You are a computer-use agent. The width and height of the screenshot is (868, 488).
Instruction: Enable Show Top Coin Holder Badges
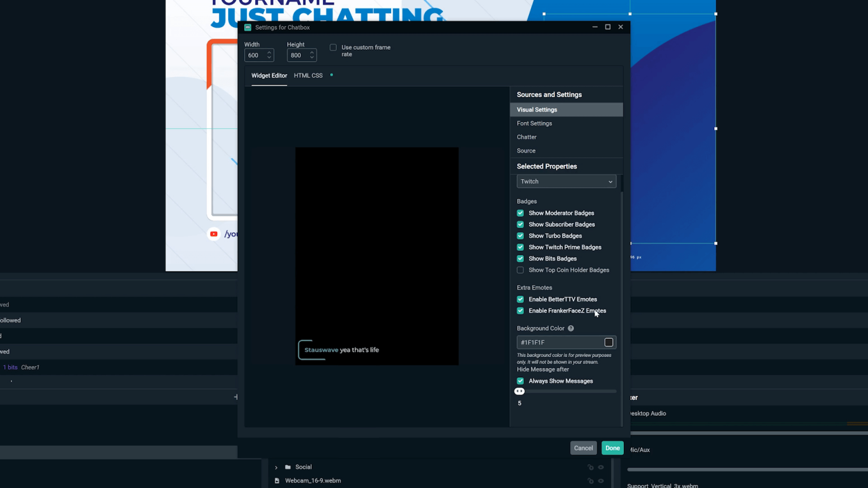(520, 270)
